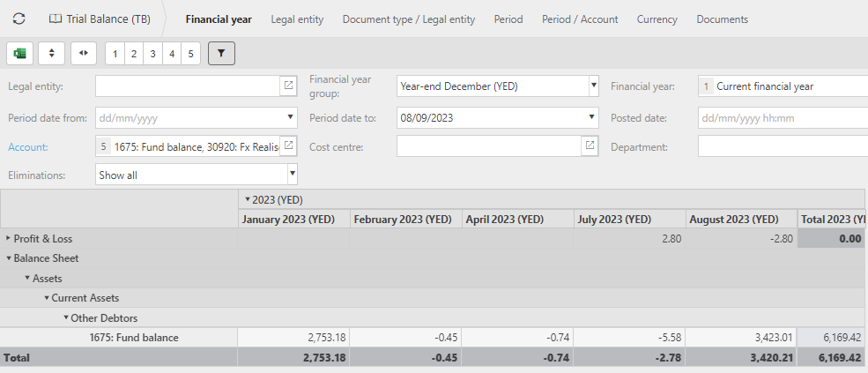Viewport: 868px width, 373px height.
Task: Click the Total row label
Action: tap(17, 357)
